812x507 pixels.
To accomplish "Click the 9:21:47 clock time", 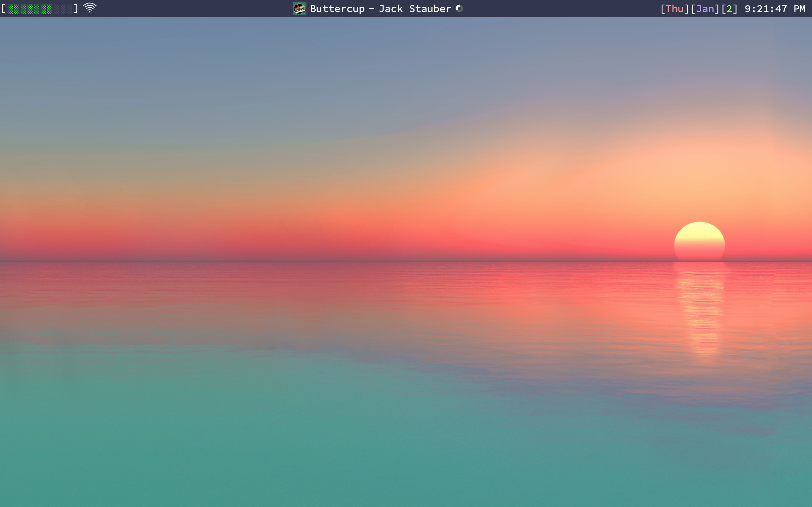I will coord(766,9).
